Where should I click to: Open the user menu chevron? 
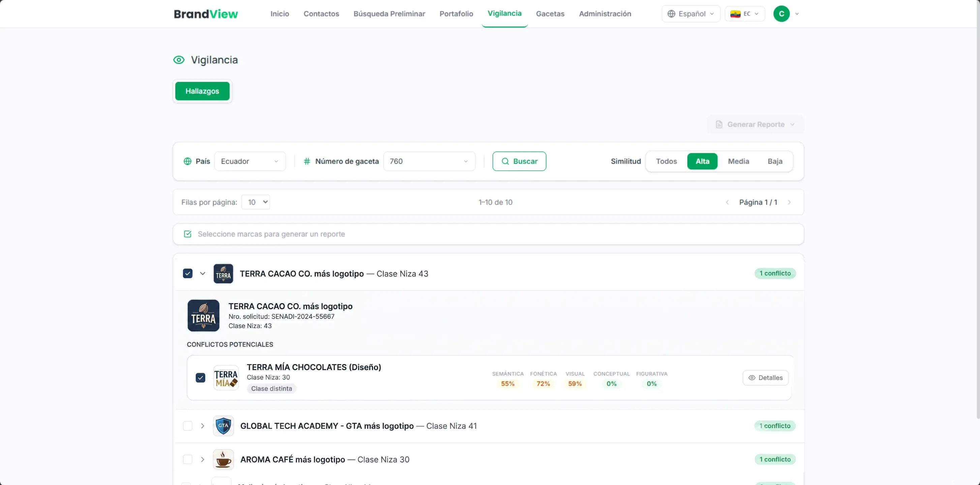797,14
